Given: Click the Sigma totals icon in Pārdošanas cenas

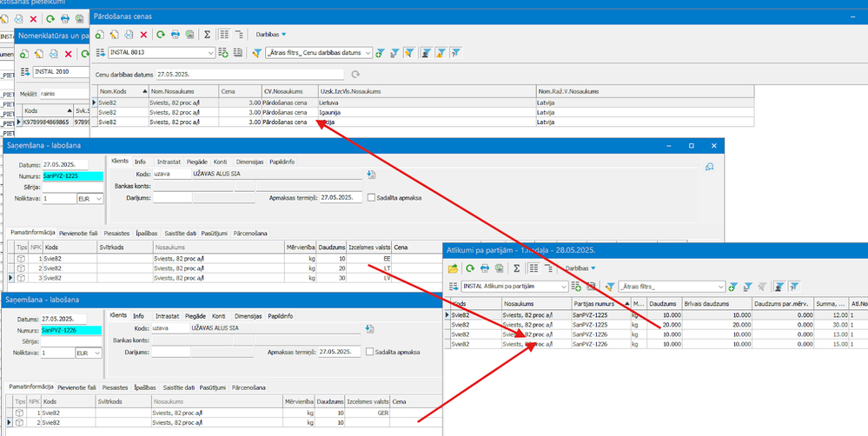Looking at the screenshot, I should click(x=207, y=34).
